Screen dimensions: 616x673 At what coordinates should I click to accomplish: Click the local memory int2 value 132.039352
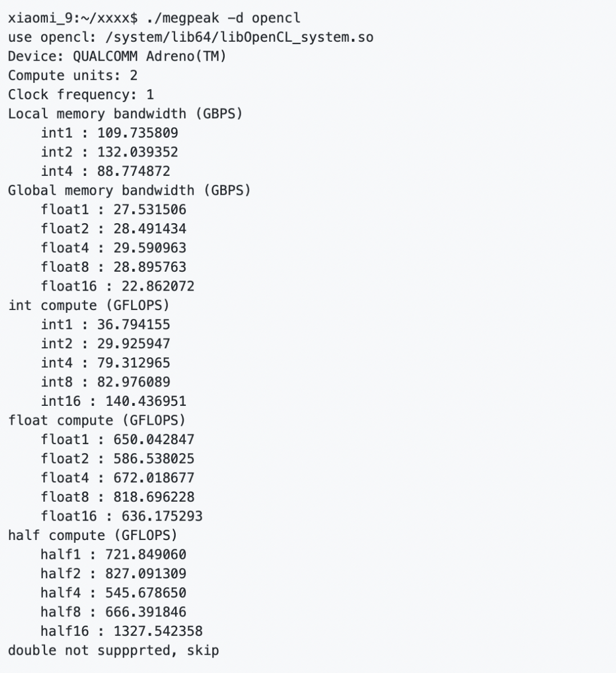click(x=137, y=152)
